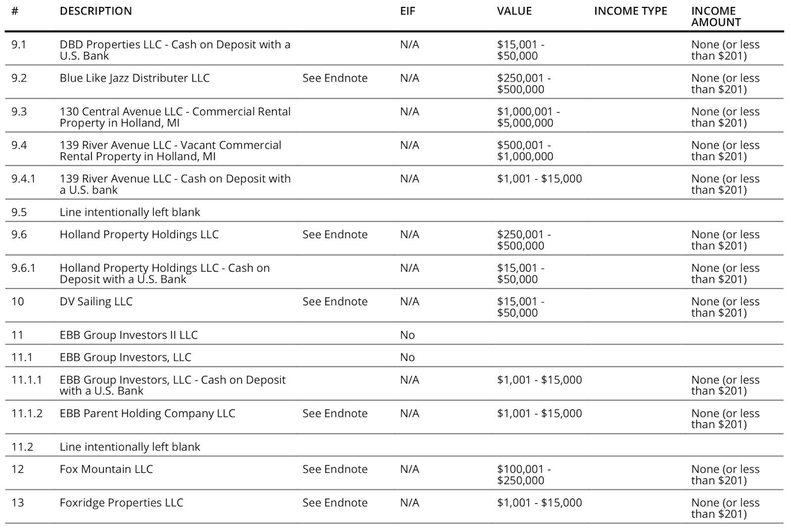Viewport: 791px width, 532px height.
Task: Select the EBB Group Investors II LLC entry
Action: [129, 335]
